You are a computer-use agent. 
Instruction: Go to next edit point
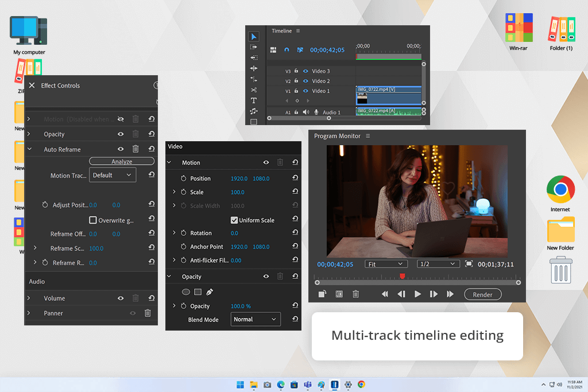click(x=450, y=294)
